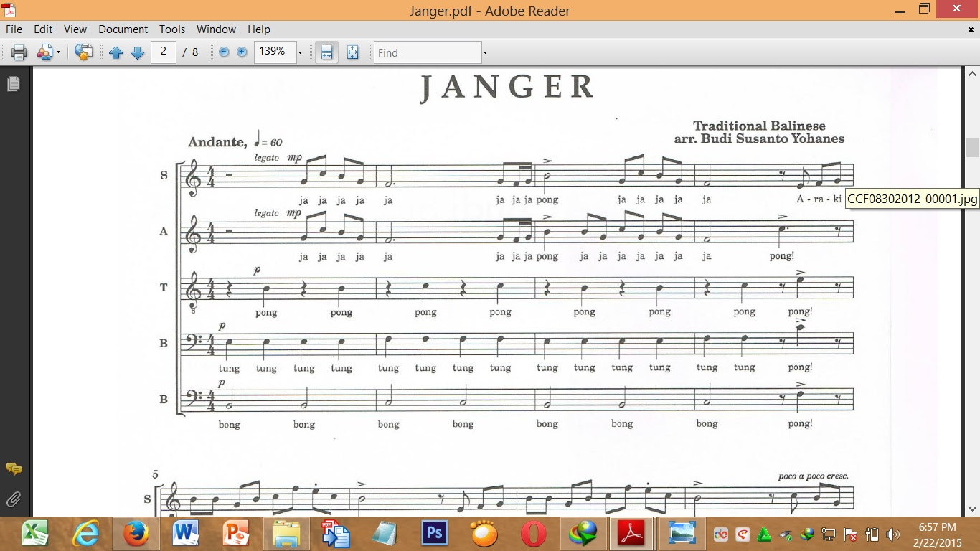Switch to Firefox in the taskbar

click(136, 533)
